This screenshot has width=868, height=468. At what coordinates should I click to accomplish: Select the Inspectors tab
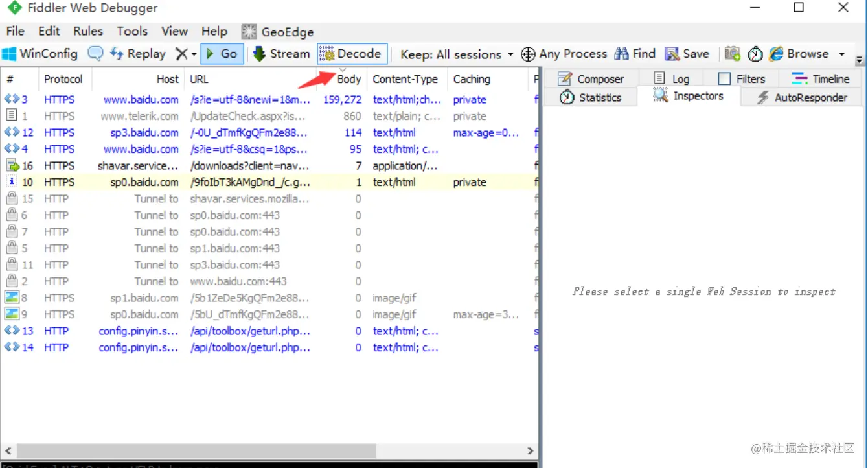point(688,96)
